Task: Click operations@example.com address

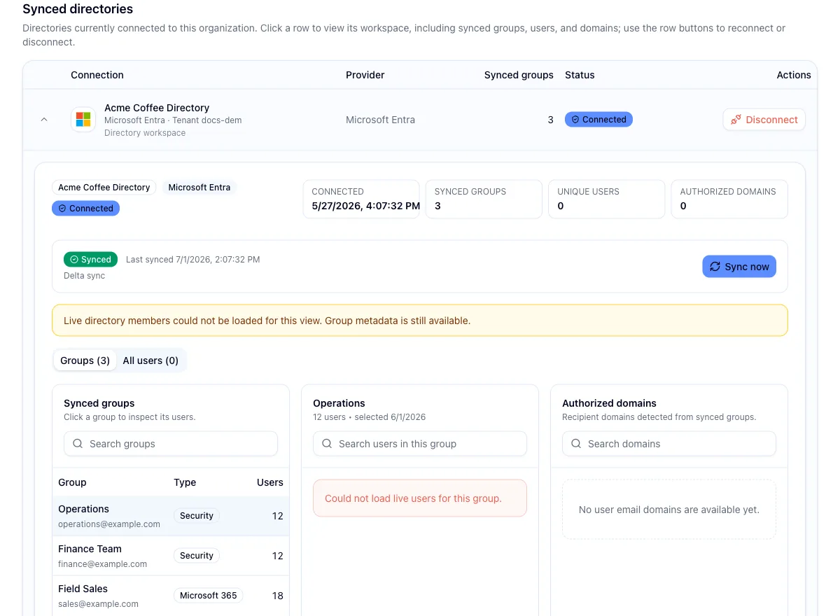Action: point(109,524)
